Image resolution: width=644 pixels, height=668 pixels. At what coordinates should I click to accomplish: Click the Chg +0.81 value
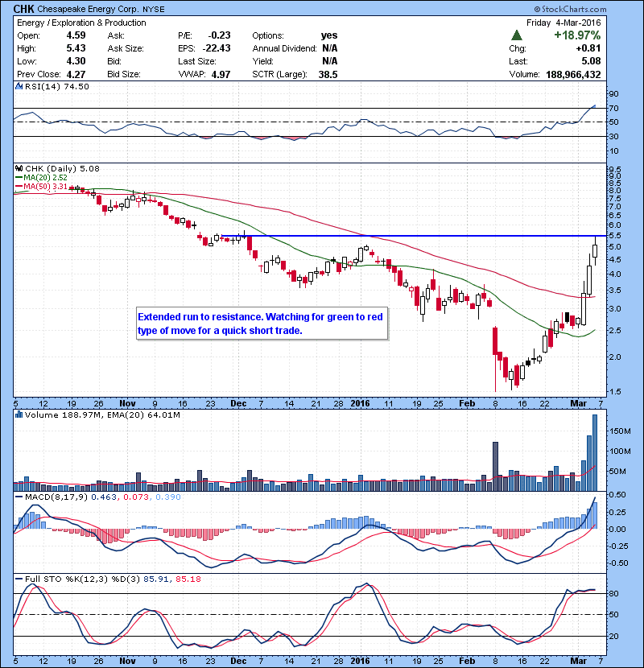(588, 48)
